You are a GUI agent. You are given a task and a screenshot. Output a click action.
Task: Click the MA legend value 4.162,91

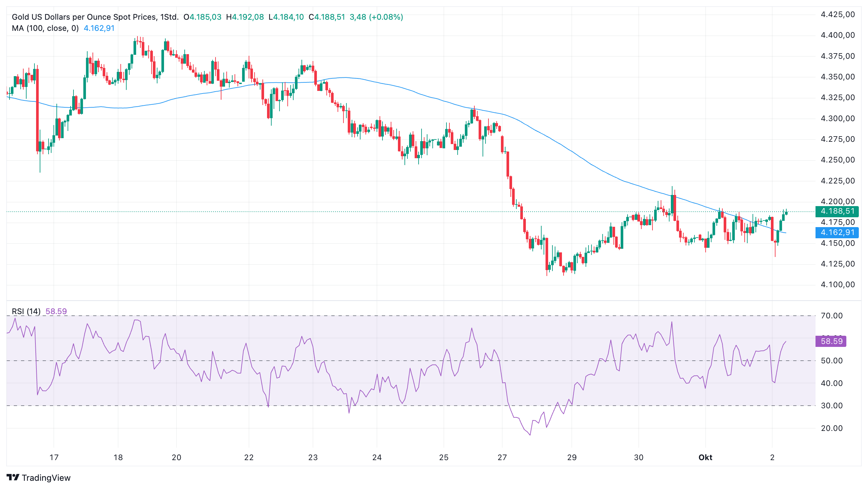point(99,28)
